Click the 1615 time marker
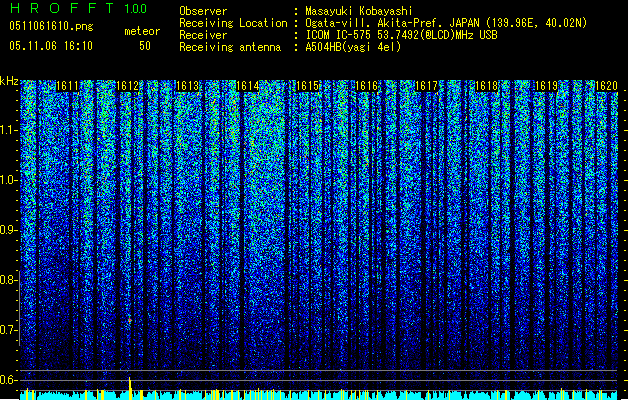Image resolution: width=629 pixels, height=400 pixels. point(307,86)
